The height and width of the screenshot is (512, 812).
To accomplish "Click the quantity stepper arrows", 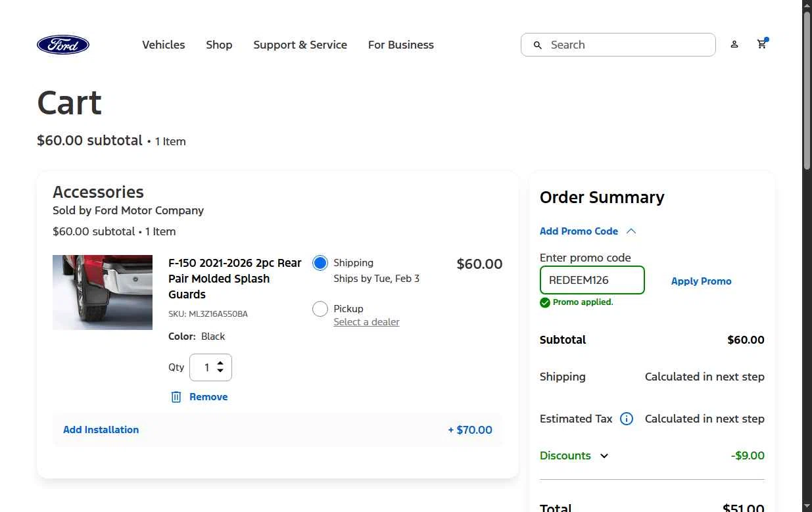I will click(220, 367).
